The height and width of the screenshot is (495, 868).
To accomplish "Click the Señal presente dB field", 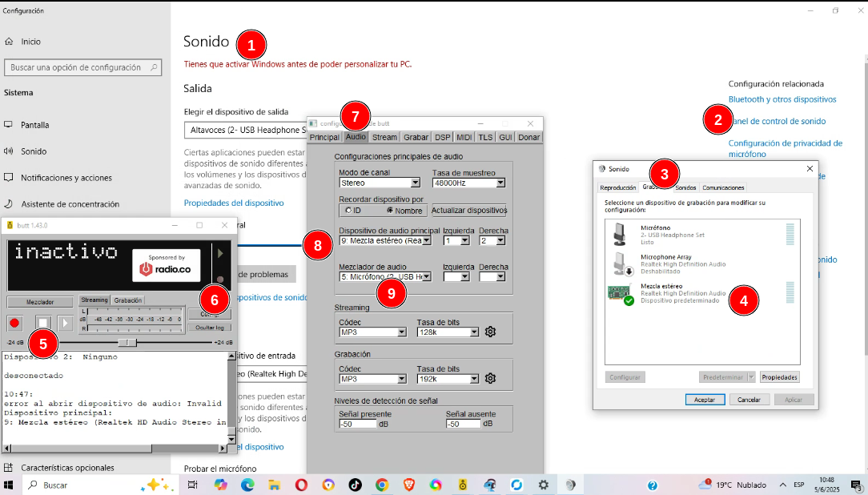I will coord(358,425).
